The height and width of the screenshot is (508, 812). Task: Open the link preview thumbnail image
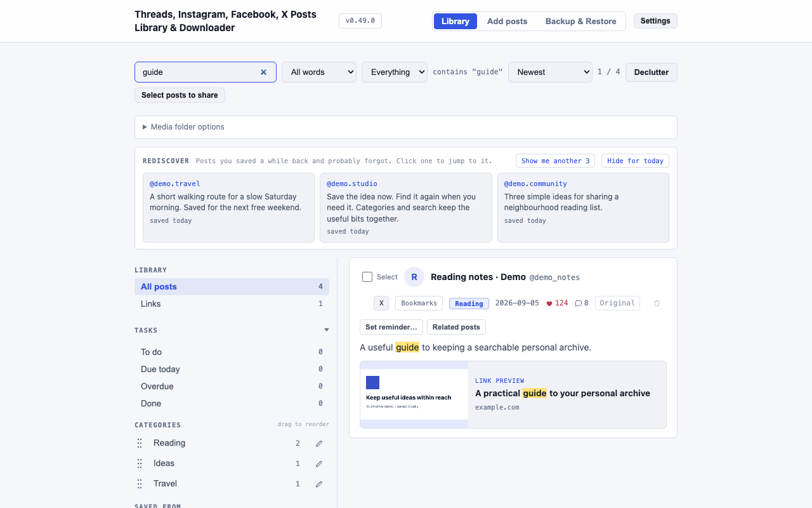414,395
